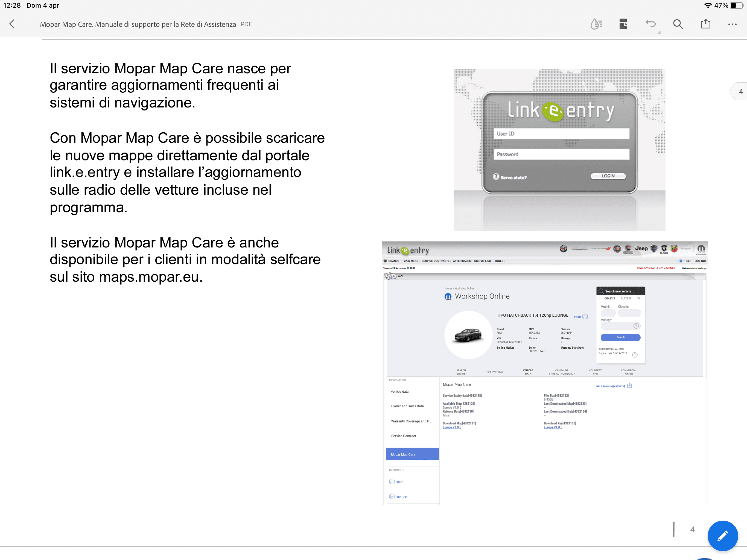Image resolution: width=747 pixels, height=560 pixels.
Task: Click the User ID field in the login image
Action: click(561, 133)
